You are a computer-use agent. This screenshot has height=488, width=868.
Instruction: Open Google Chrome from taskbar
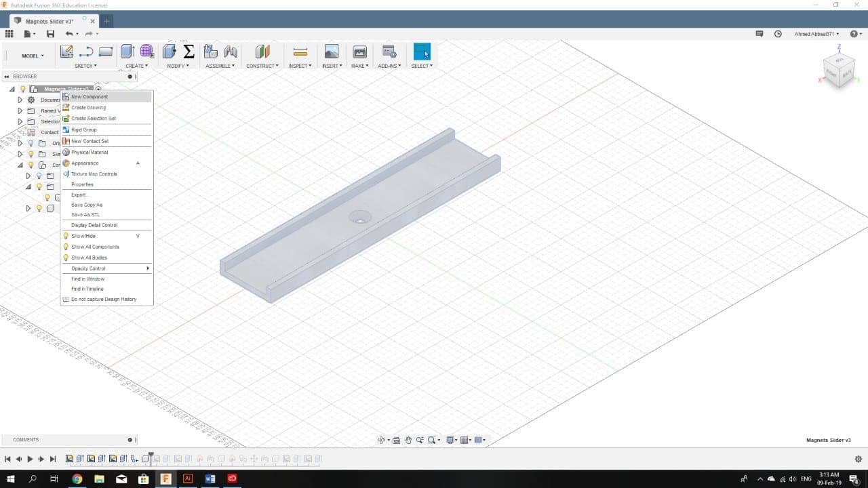[x=77, y=479]
